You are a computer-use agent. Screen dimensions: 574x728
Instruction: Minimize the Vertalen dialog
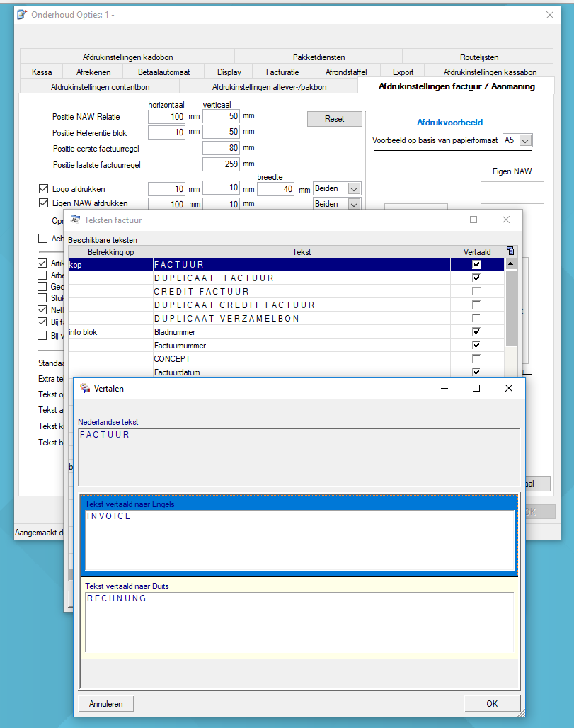click(444, 388)
